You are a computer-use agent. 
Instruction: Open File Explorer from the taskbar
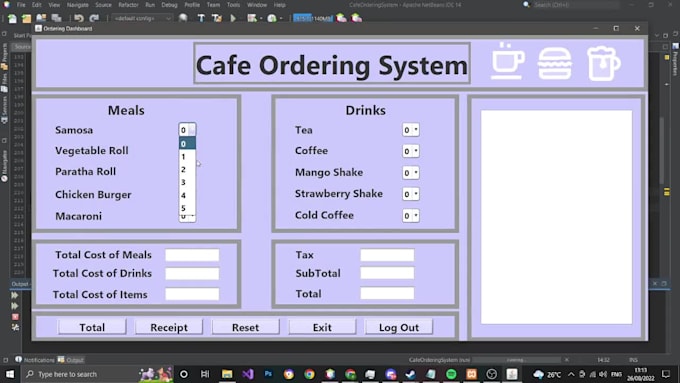[x=227, y=374]
